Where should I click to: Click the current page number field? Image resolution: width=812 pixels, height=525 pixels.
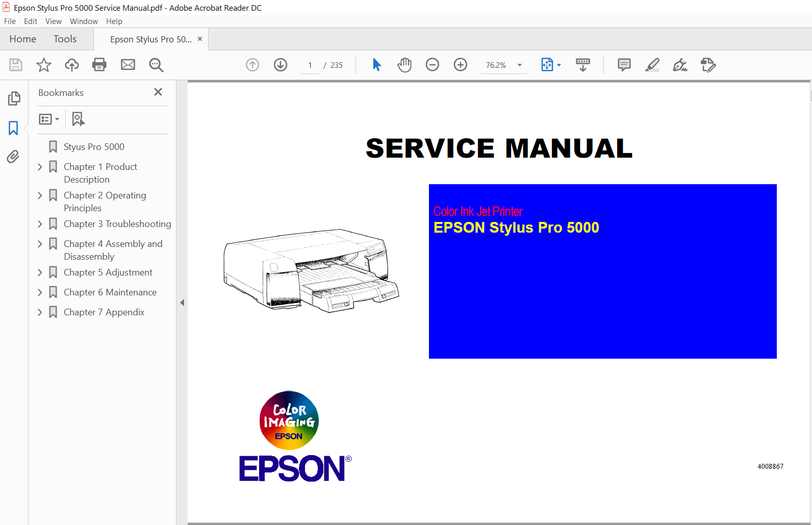pos(310,65)
